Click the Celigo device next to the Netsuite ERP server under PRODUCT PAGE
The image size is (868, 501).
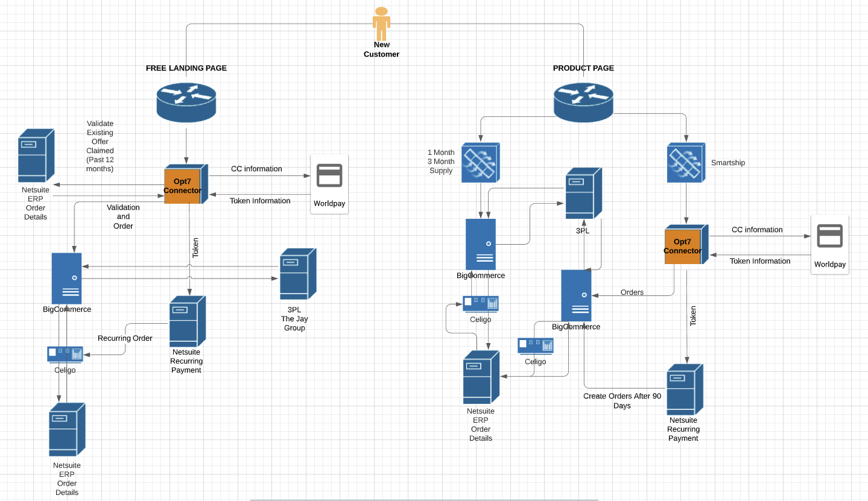click(536, 346)
